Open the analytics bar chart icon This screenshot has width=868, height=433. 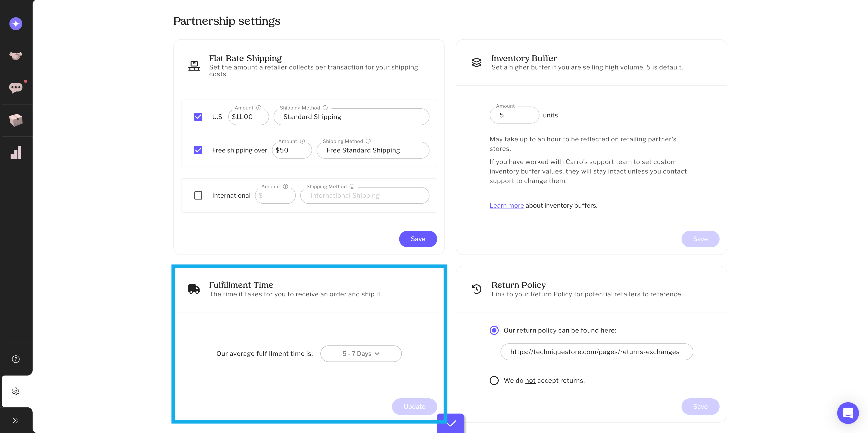tap(16, 152)
